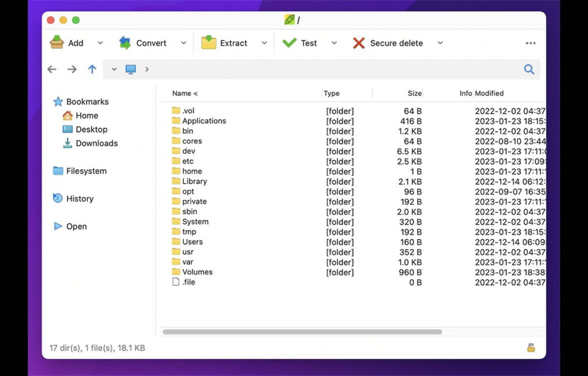588x376 pixels.
Task: Open the Downloads bookmark
Action: coord(96,144)
